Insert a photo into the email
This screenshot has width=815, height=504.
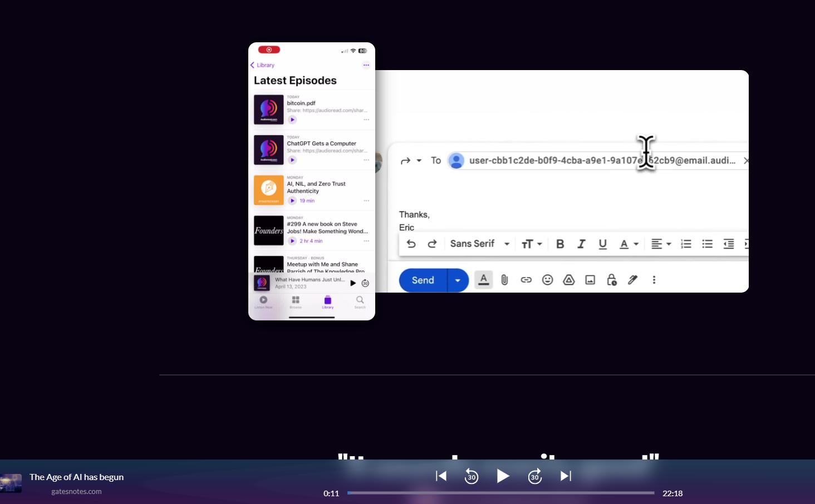point(590,280)
